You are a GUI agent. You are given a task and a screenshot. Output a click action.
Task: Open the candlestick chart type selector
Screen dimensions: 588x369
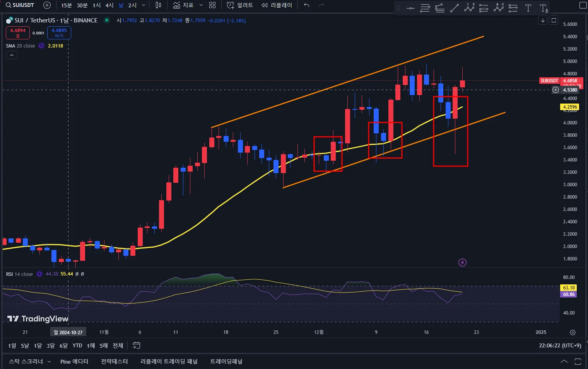tap(158, 5)
